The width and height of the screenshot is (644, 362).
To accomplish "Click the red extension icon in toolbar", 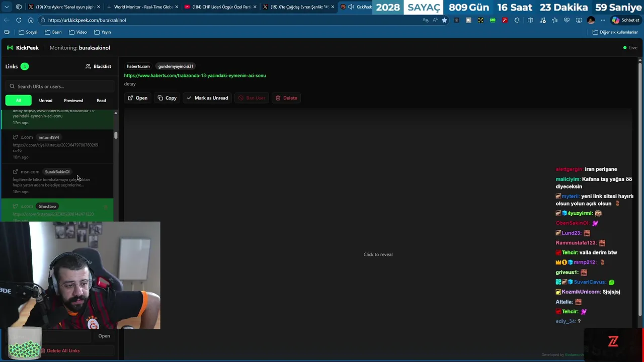I will (x=505, y=20).
